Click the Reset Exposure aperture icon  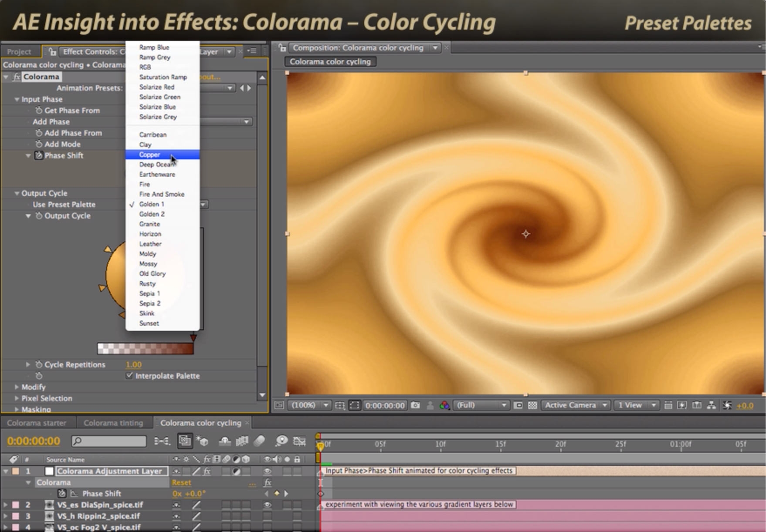[x=727, y=405]
